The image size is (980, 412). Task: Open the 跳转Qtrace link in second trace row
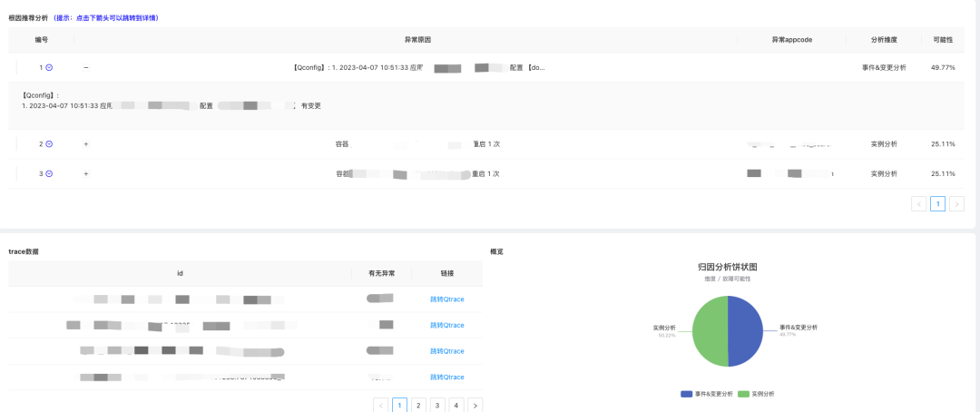pos(447,325)
